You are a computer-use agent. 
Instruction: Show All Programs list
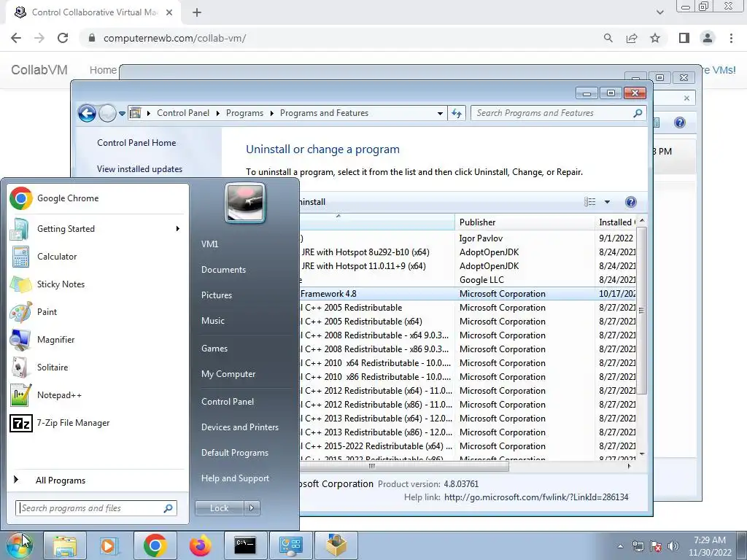(97, 480)
